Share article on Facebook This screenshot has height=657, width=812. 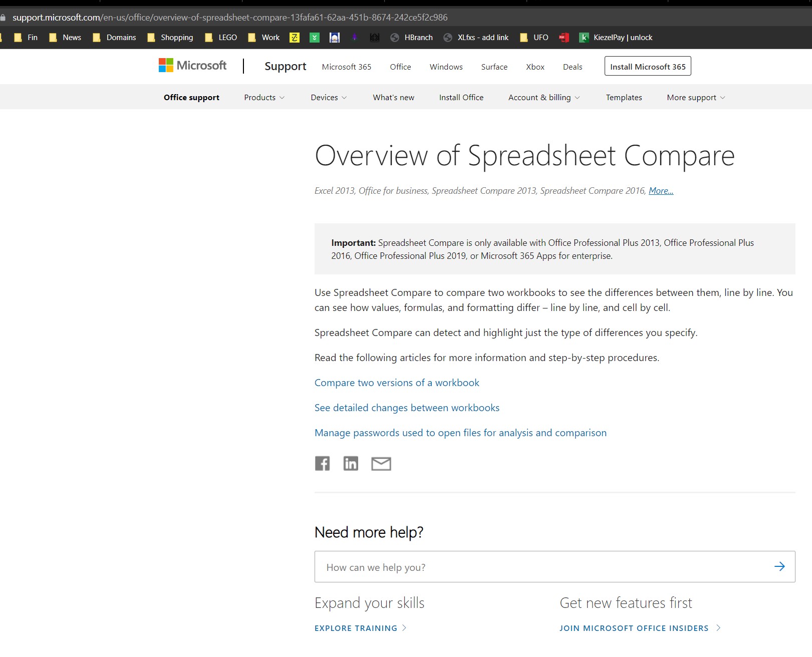pyautogui.click(x=322, y=464)
